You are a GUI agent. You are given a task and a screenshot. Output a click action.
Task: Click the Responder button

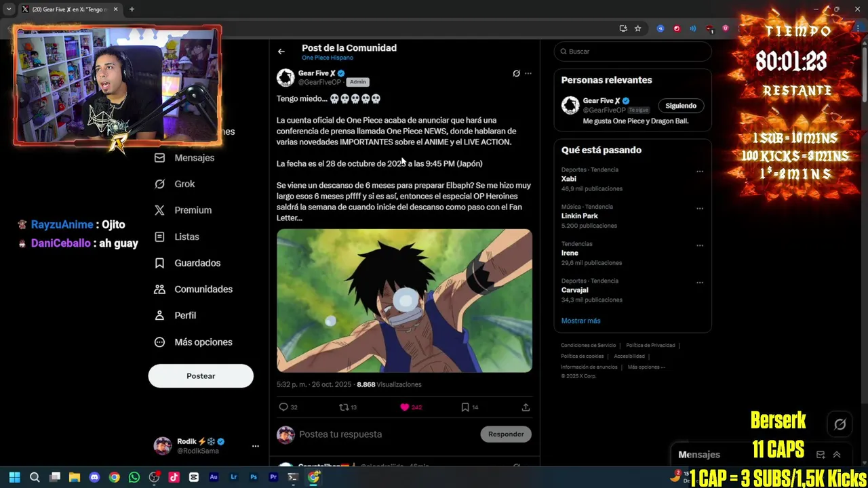click(506, 434)
